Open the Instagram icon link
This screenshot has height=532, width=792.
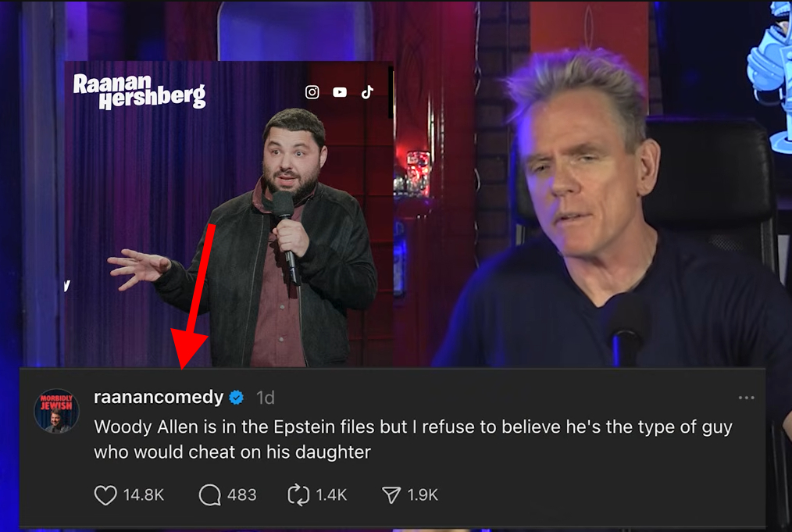point(312,92)
